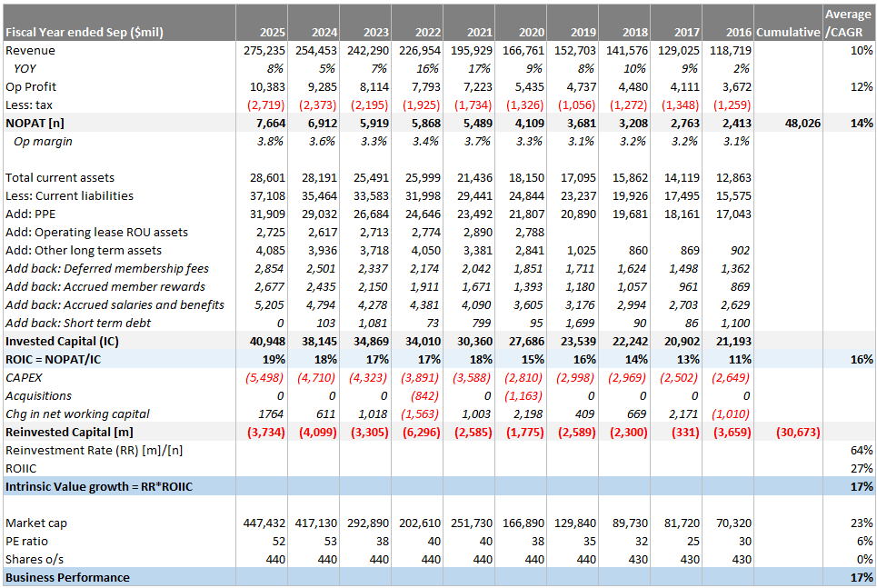Viewport: 877px width, 588px height.
Task: Click the Cumulative column header
Action: pos(788,32)
